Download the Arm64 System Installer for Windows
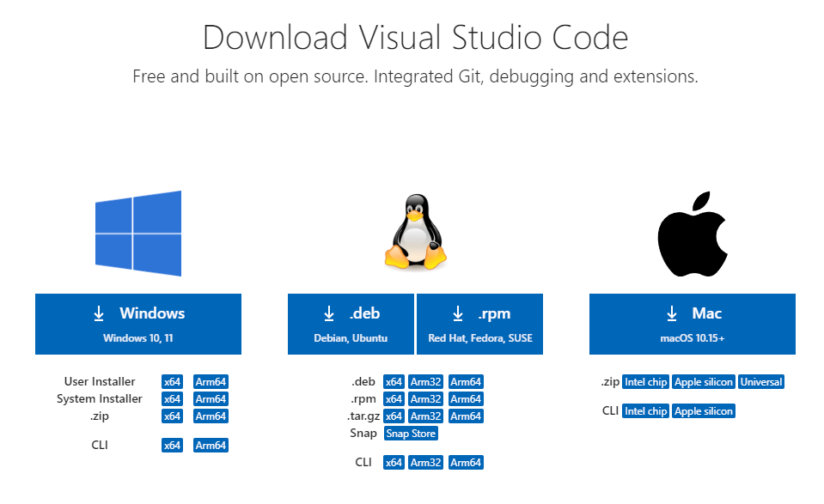Screen dimensions: 824x504 [211, 398]
